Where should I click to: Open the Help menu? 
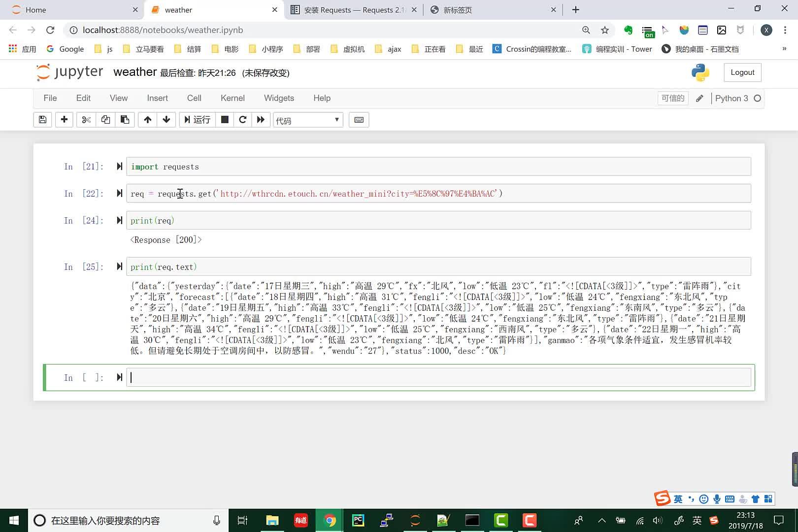coord(322,98)
